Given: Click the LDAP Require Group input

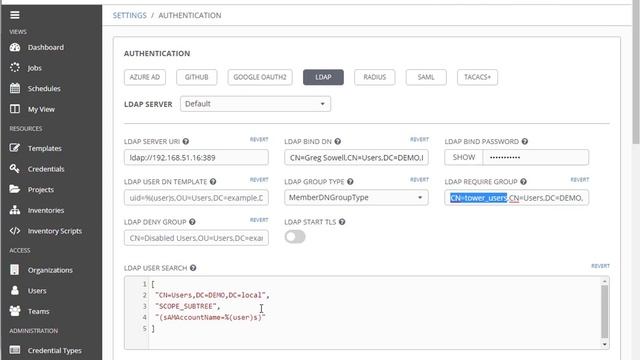Looking at the screenshot, I should pos(517,198).
